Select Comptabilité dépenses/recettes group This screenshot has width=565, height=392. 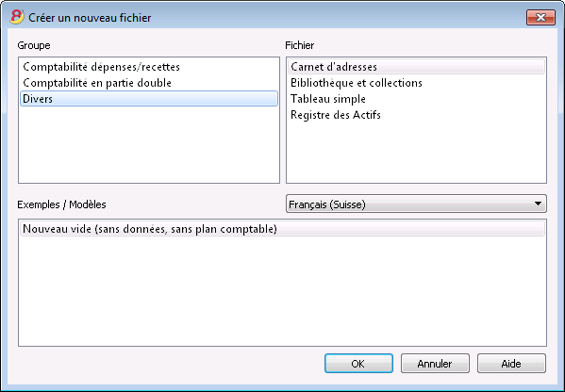click(149, 67)
